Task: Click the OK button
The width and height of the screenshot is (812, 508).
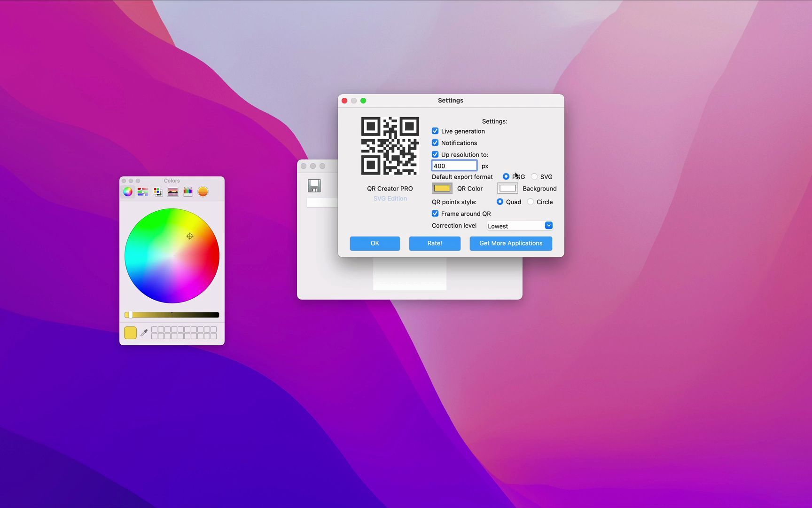Action: (375, 243)
